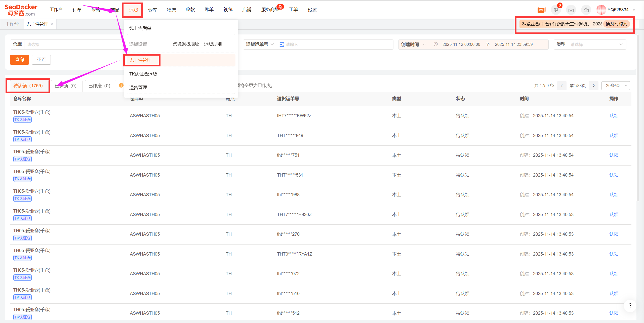Click the start date 2025-11-12 field

(461, 45)
